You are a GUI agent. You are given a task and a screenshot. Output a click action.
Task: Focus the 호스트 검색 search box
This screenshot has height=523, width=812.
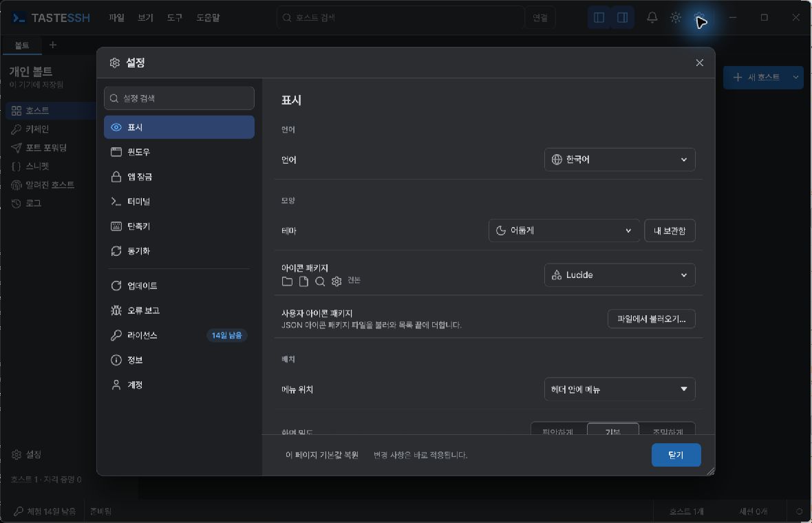coord(400,18)
